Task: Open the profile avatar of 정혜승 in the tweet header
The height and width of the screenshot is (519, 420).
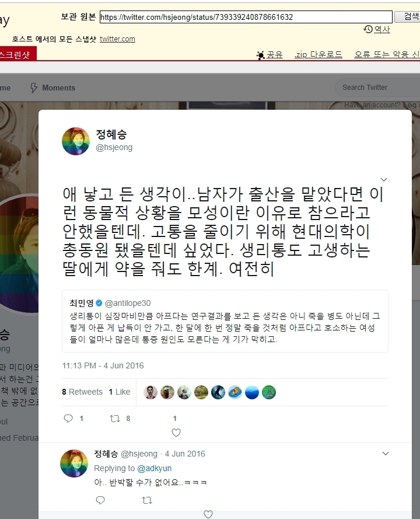Action: click(76, 141)
